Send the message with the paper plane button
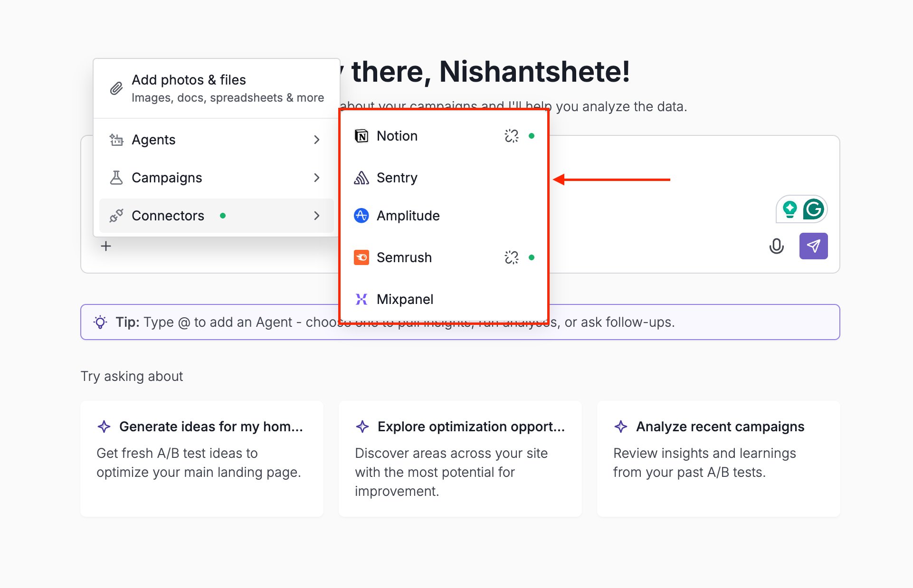The height and width of the screenshot is (588, 913). click(x=814, y=246)
